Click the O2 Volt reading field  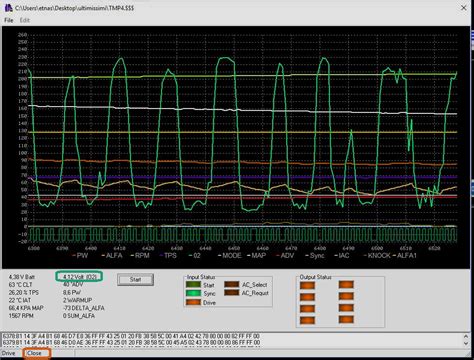tap(79, 277)
